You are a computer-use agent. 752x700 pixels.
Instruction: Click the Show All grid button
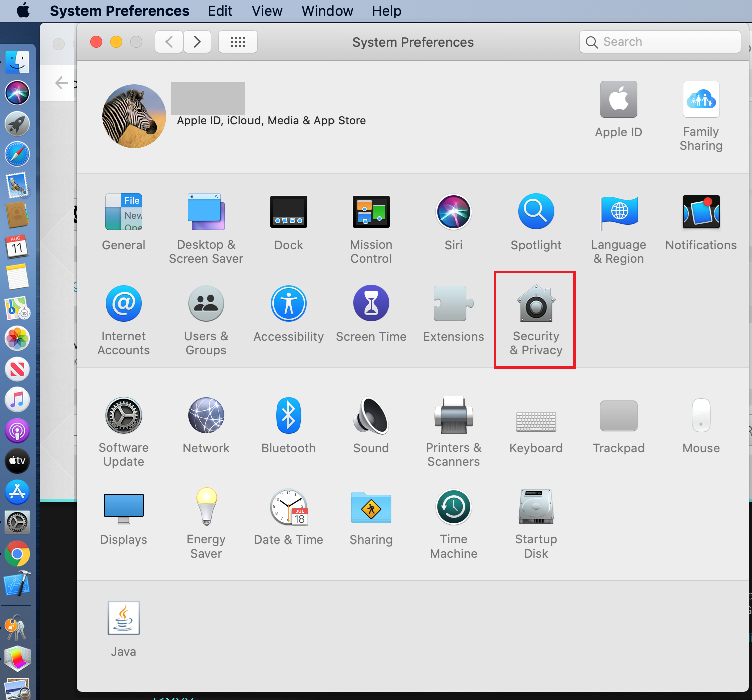pos(238,42)
